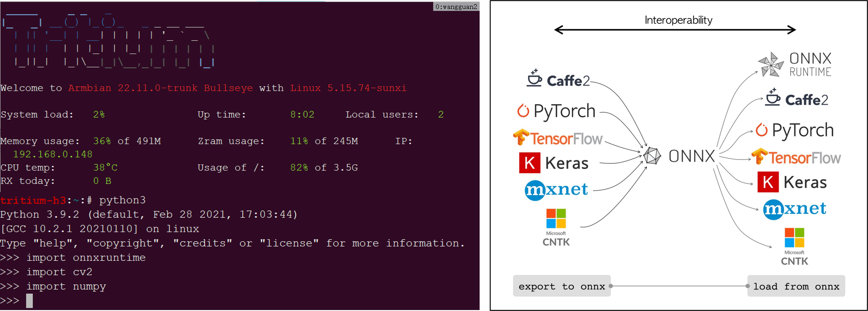
Task: Click the "load from onnx" label box
Action: pos(796,286)
